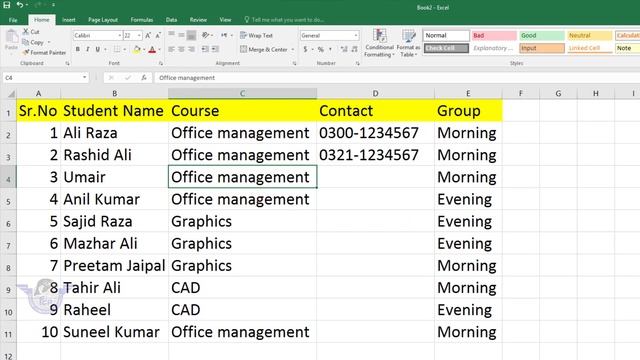Decrease font size with the smaller A icon
The height and width of the screenshot is (360, 640).
click(x=158, y=36)
